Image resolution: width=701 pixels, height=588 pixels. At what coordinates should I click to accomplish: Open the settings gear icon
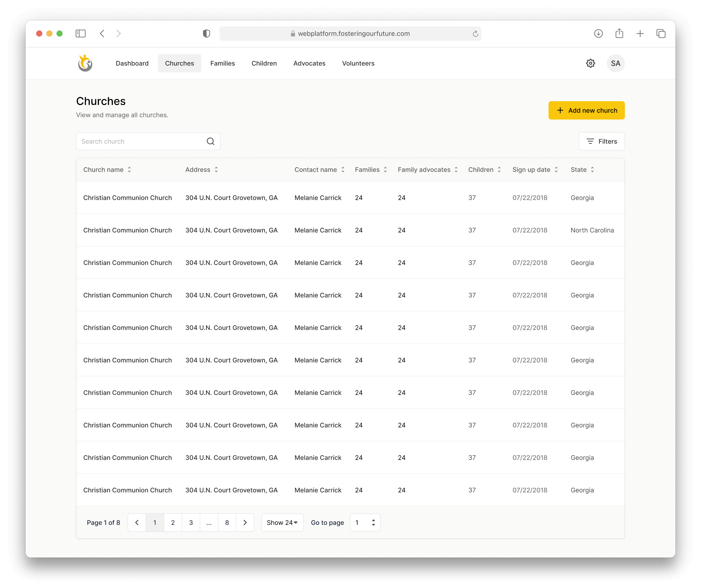[x=590, y=64]
